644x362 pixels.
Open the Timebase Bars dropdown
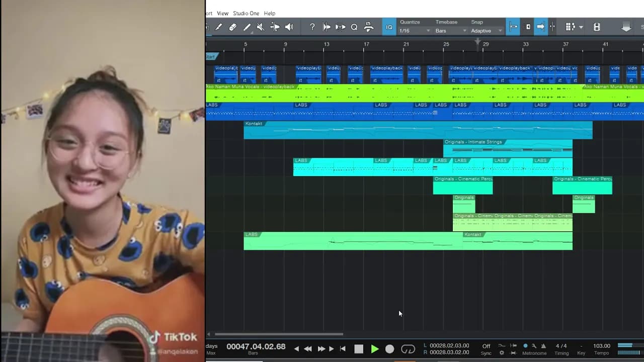451,31
